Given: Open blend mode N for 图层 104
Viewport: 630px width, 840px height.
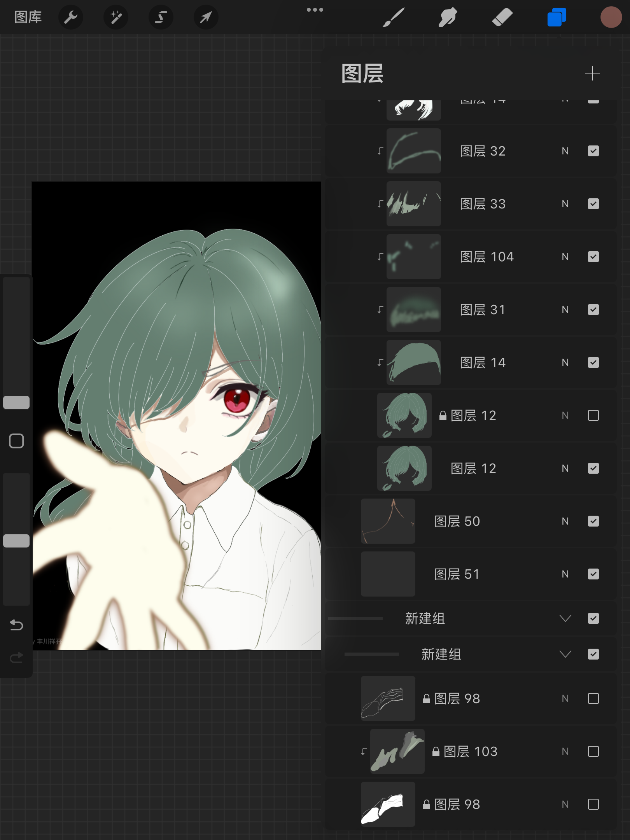Looking at the screenshot, I should click(565, 257).
